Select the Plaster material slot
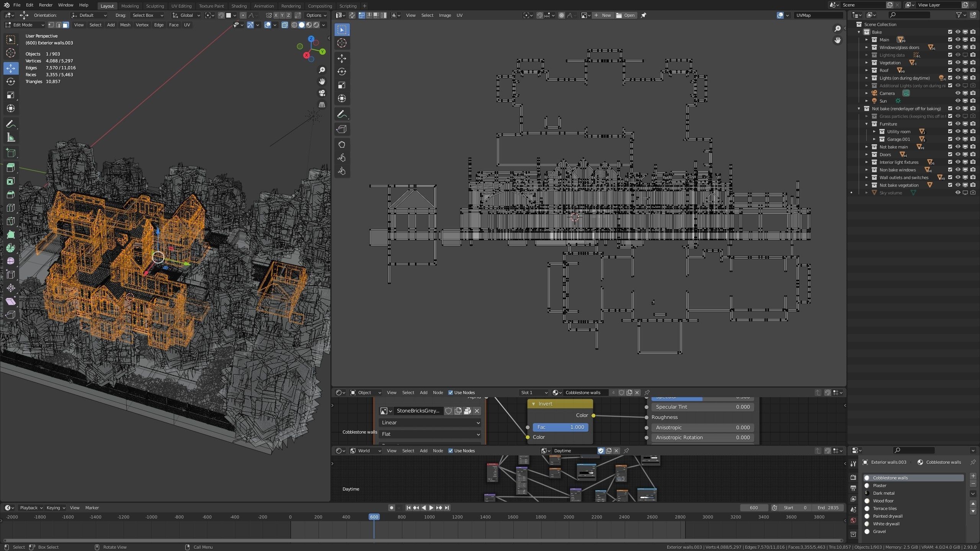The height and width of the screenshot is (551, 980). [880, 486]
